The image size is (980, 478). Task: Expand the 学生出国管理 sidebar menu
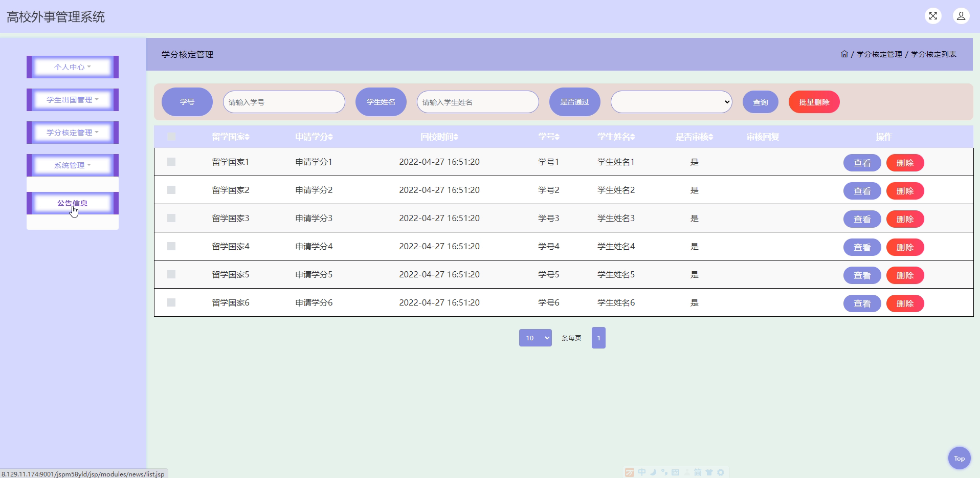point(73,100)
